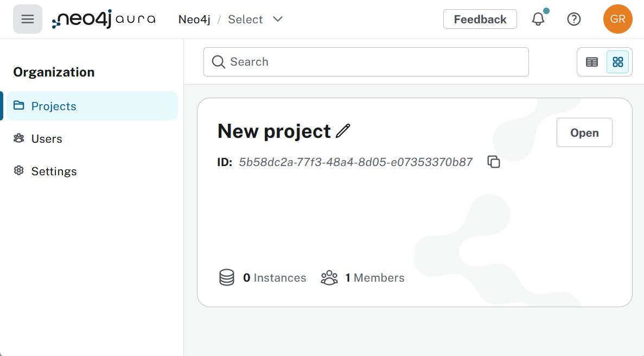This screenshot has width=644, height=356.
Task: Go to Projects in sidebar
Action: (54, 106)
